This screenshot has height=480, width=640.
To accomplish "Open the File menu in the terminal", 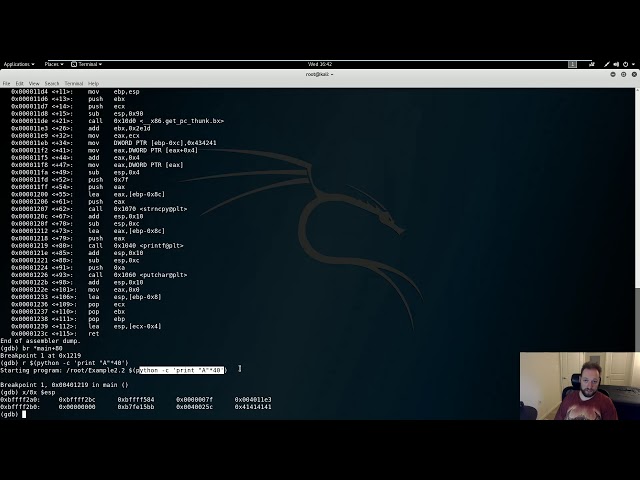I will pos(7,83).
